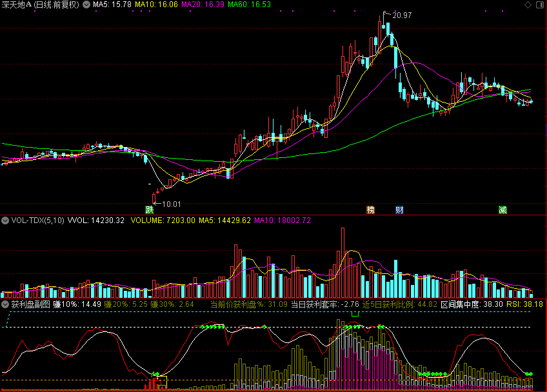547x392 pixels.
Task: Click the green MA60: 16.53 label
Action: click(x=249, y=5)
